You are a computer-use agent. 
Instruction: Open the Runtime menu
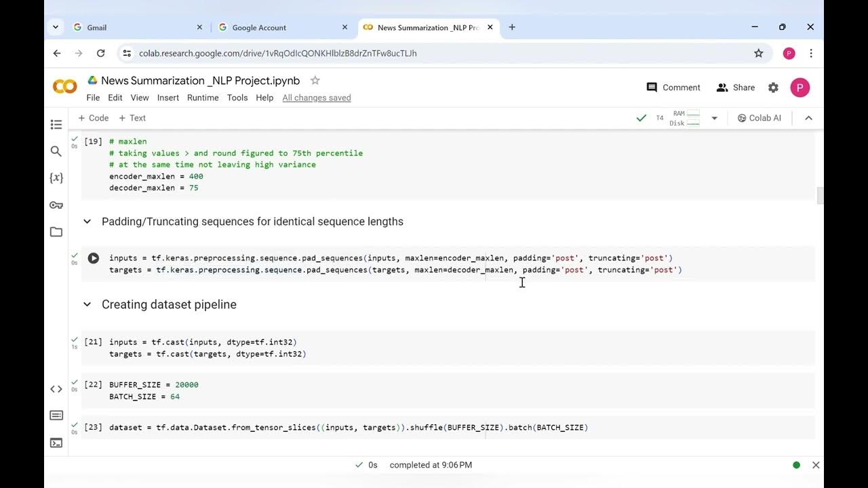[203, 98]
